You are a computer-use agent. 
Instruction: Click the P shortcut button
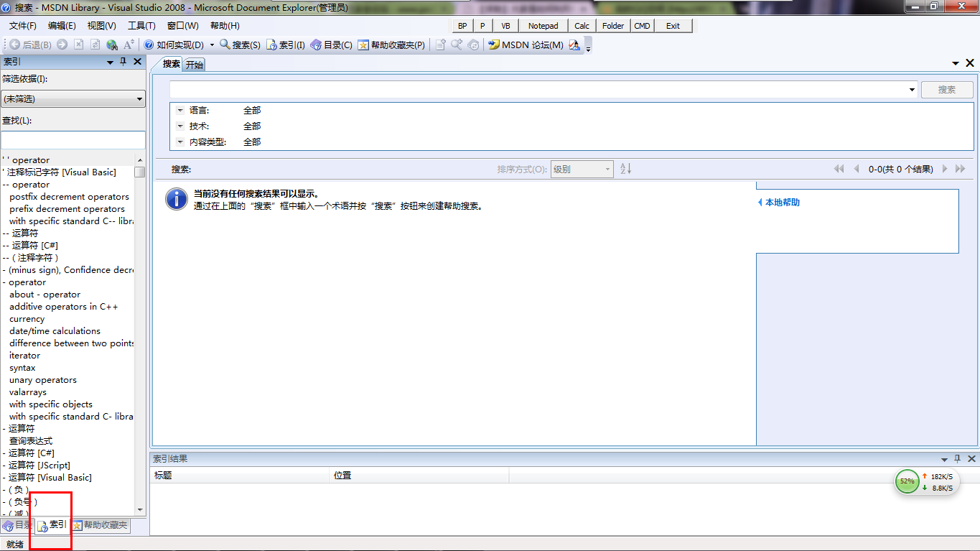[482, 26]
